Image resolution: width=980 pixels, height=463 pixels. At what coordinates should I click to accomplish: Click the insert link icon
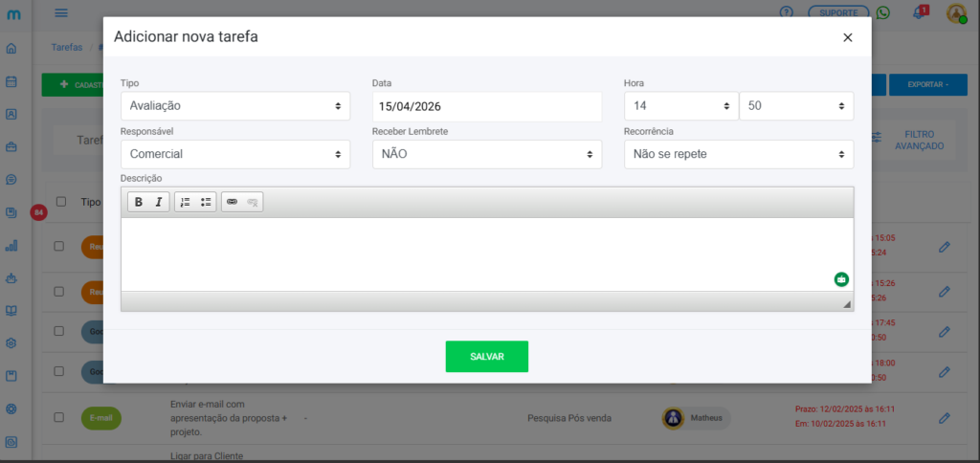232,202
